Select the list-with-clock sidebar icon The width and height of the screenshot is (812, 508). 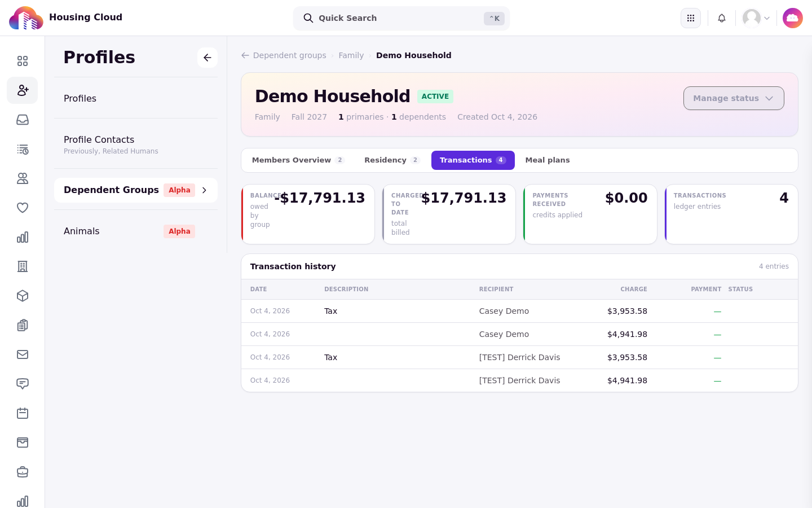(x=23, y=149)
